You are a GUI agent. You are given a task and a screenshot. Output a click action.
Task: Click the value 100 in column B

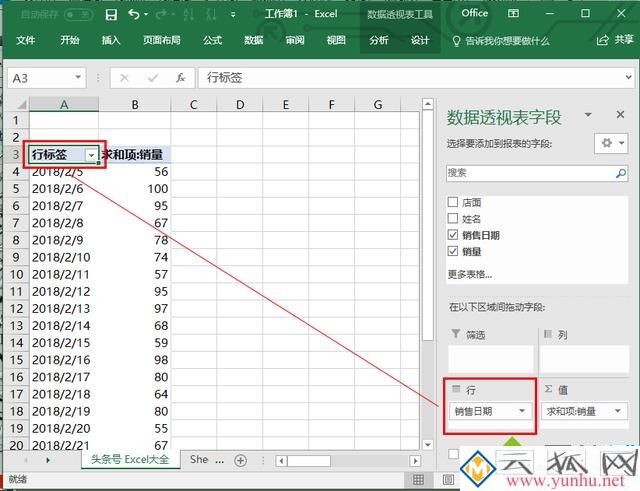[x=158, y=189]
